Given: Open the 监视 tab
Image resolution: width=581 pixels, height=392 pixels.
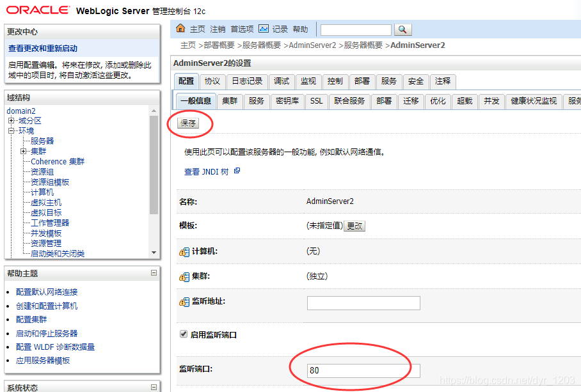Looking at the screenshot, I should (x=308, y=81).
